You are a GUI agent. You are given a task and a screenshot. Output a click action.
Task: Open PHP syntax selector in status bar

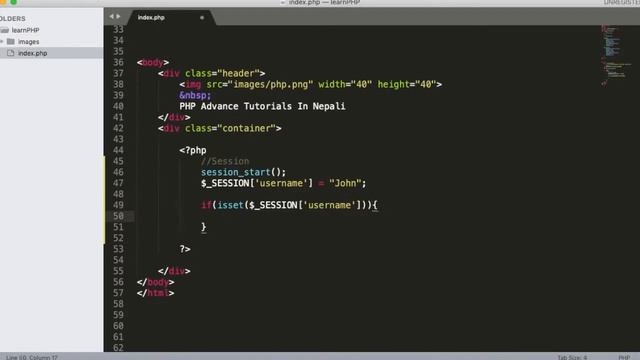[x=624, y=357]
